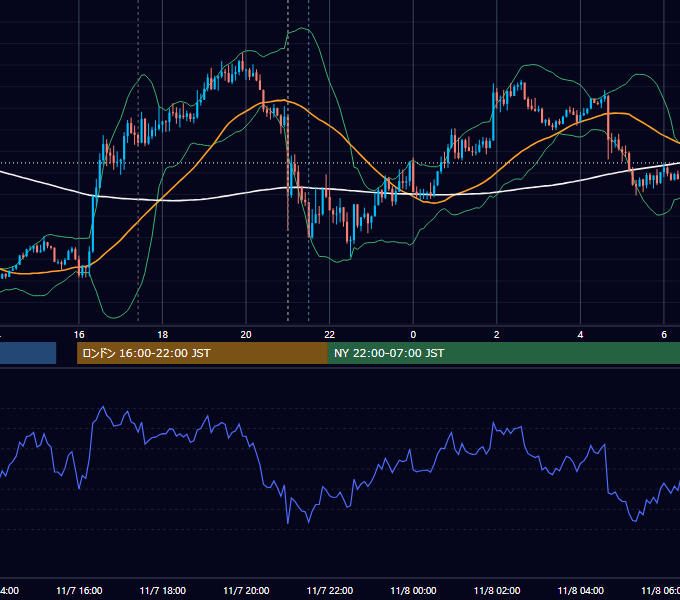The width and height of the screenshot is (680, 600).
Task: Click the 2 hour label on price chart axis
Action: (x=497, y=335)
